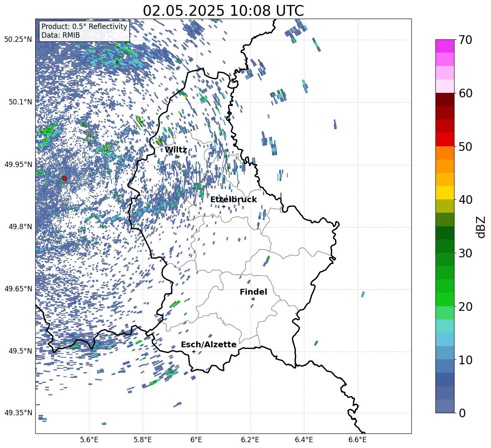Click the 49.35°N latitude label

click(18, 413)
